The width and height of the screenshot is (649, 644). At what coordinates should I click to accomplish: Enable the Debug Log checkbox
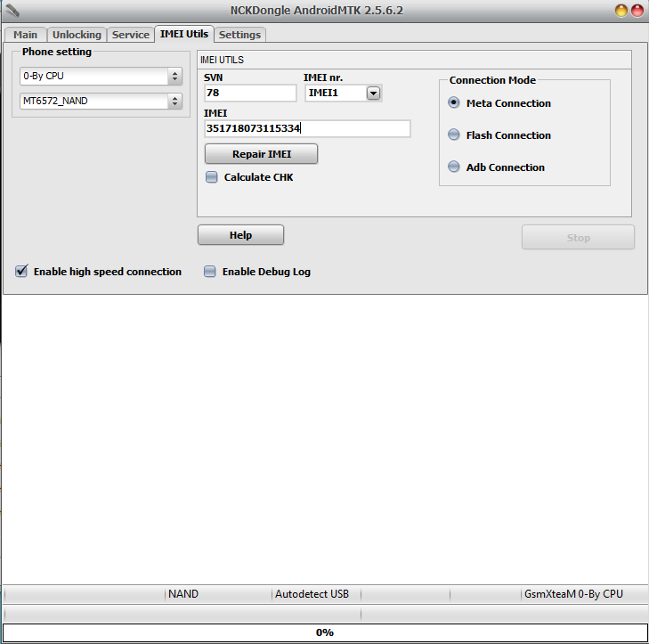click(210, 272)
